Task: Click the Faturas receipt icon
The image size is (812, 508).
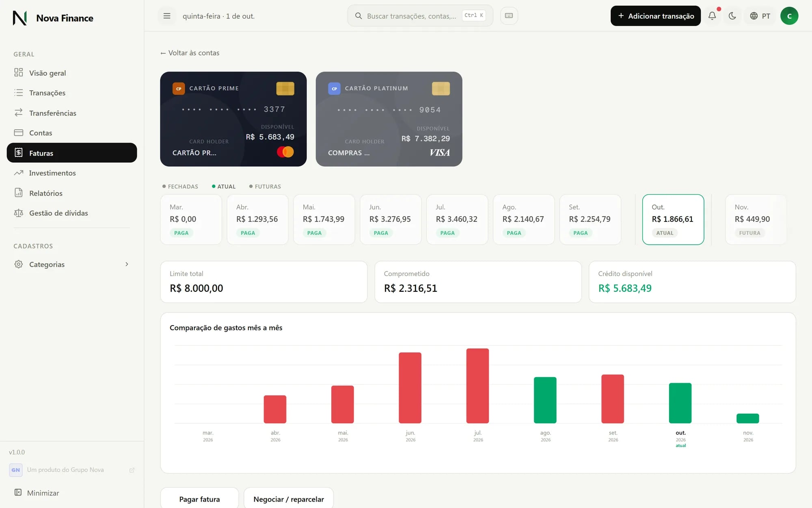Action: [x=18, y=152]
